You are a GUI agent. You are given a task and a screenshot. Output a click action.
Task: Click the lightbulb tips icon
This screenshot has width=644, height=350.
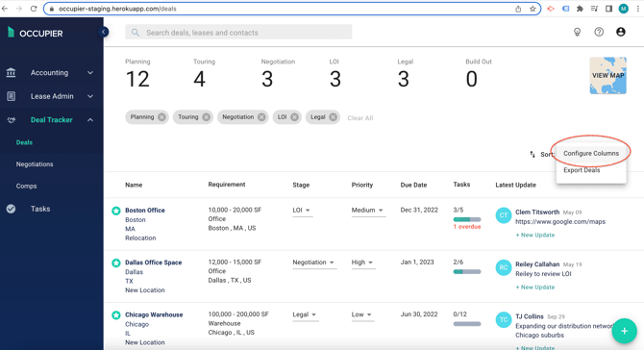[577, 32]
